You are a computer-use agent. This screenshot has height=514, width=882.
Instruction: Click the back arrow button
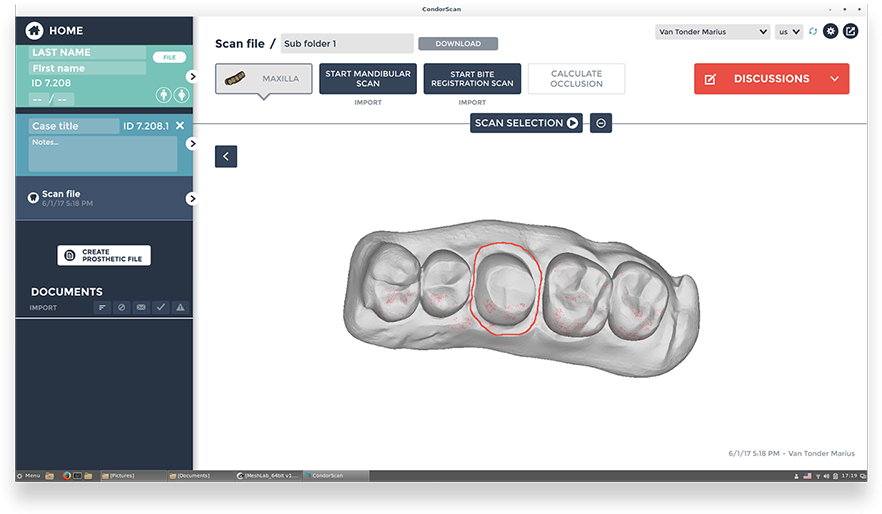[226, 156]
